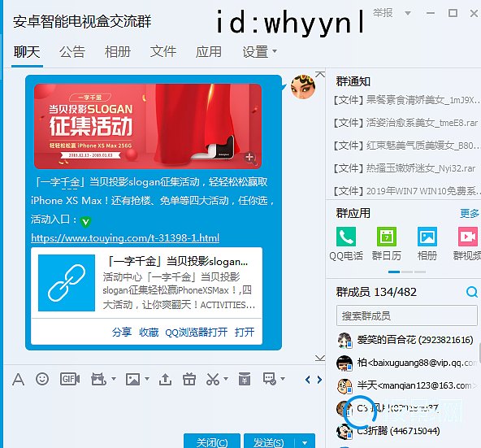The image size is (481, 448).
Task: Click the red packet money icon
Action: click(x=245, y=379)
